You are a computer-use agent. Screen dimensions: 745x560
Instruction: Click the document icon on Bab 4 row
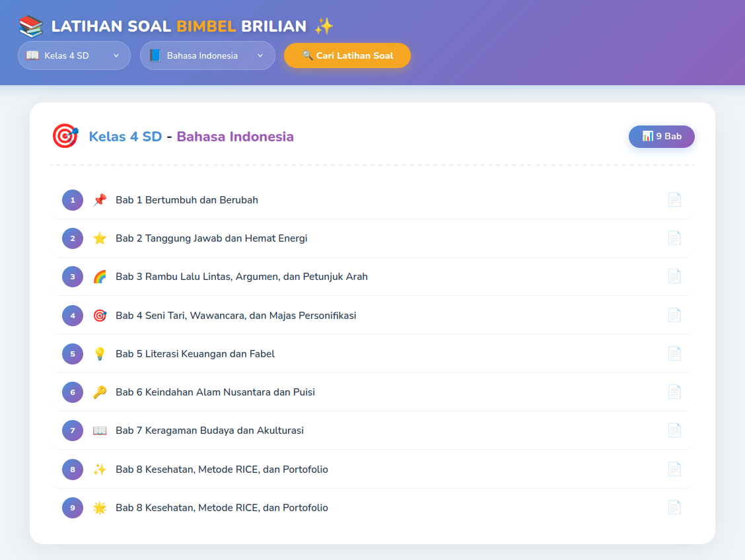pyautogui.click(x=674, y=316)
